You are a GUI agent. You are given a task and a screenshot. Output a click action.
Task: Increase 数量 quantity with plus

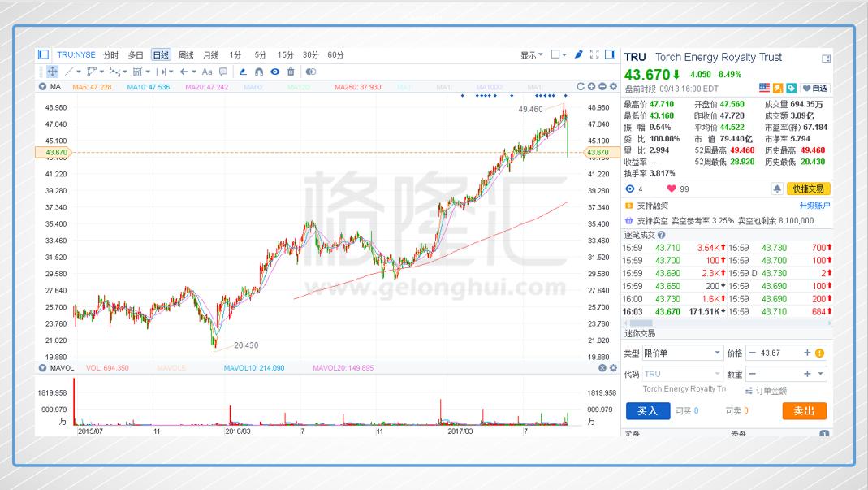tap(807, 374)
